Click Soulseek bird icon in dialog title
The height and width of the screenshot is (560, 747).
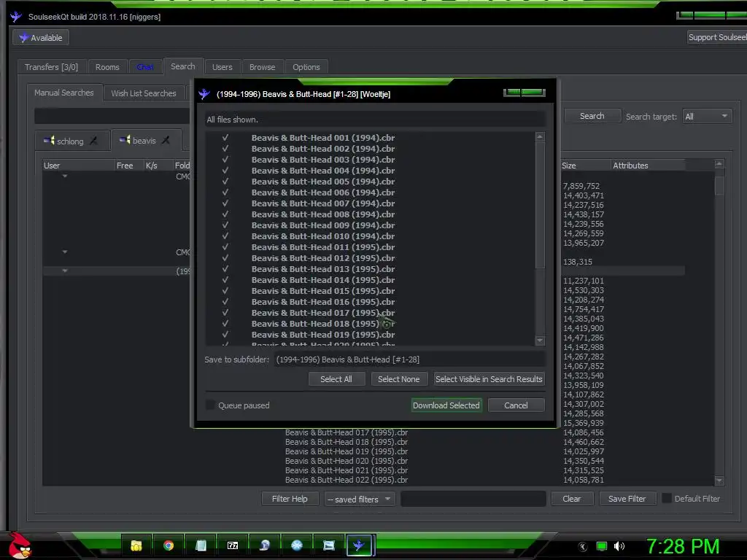point(204,94)
